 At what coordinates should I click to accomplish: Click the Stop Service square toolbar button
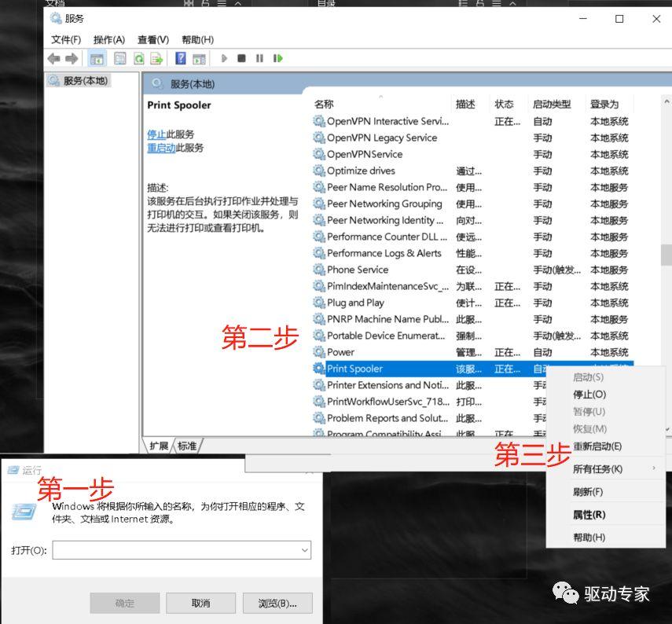click(x=242, y=58)
